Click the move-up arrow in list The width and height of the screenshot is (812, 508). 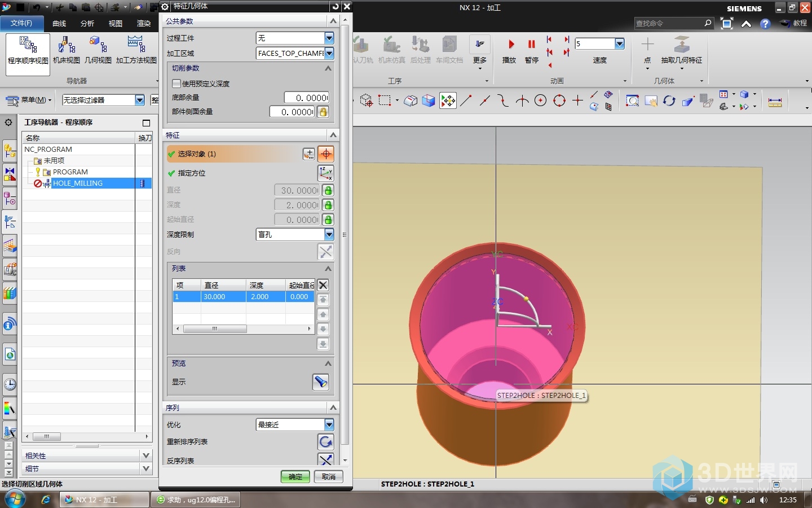(x=323, y=314)
